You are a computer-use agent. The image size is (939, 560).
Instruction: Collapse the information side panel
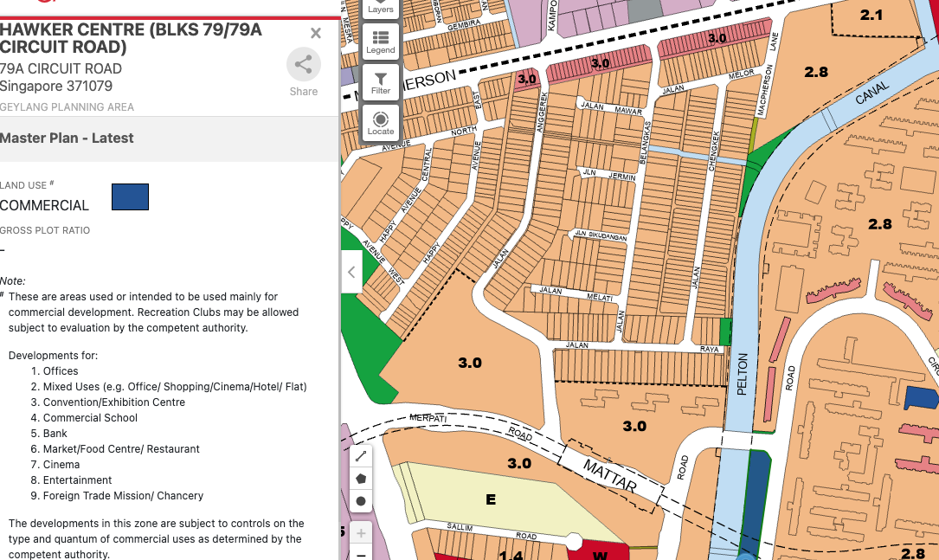(x=351, y=272)
